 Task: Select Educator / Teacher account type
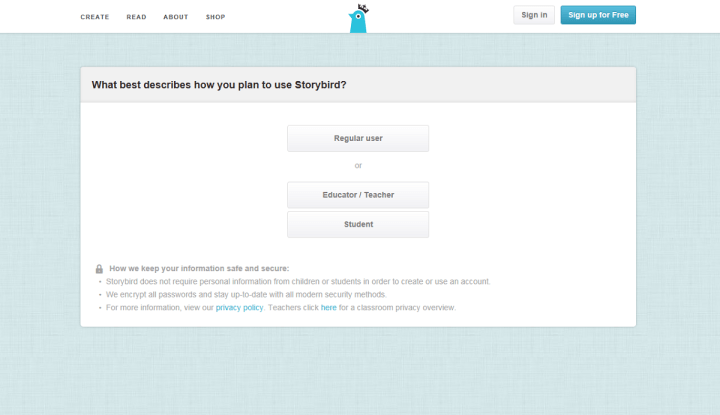358,195
